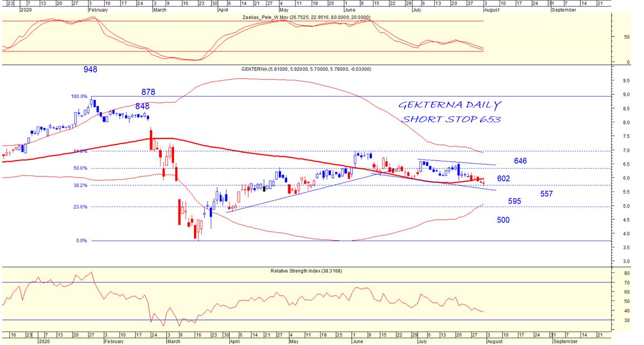Image resolution: width=644 pixels, height=345 pixels.
Task: Click the GEKTERNA DAILY handwritten annotation
Action: (449, 105)
